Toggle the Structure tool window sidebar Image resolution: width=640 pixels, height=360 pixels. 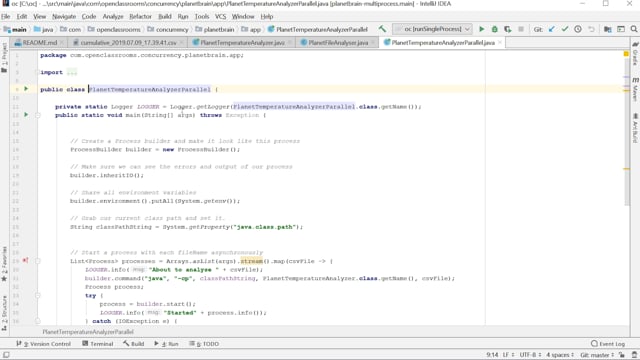4,313
